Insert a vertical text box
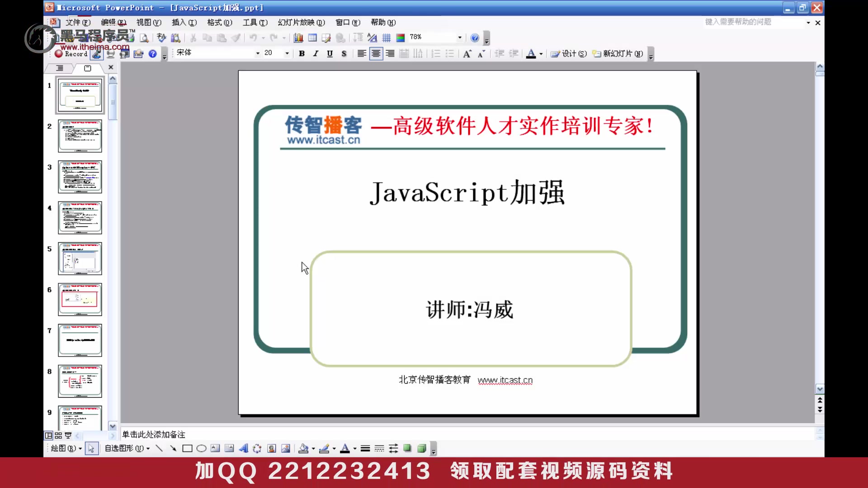The width and height of the screenshot is (868, 488). click(x=229, y=448)
